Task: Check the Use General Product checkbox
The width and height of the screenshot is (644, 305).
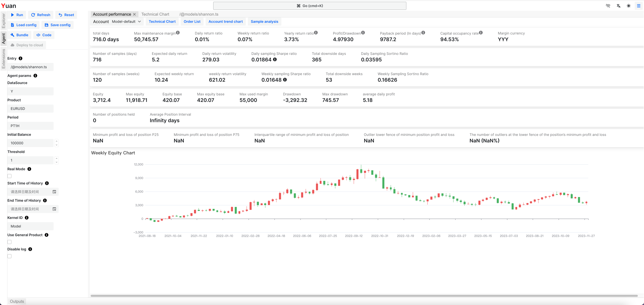Action: point(10,242)
